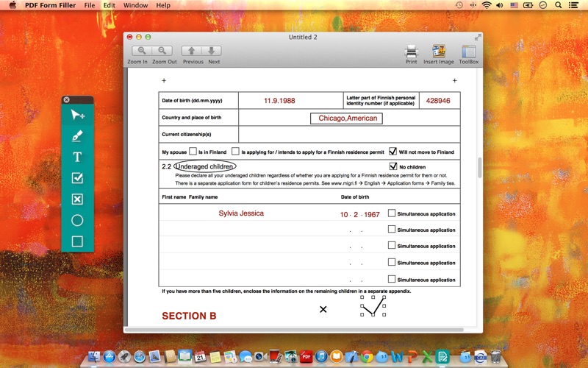Click the Chicago,American text box

click(x=346, y=118)
